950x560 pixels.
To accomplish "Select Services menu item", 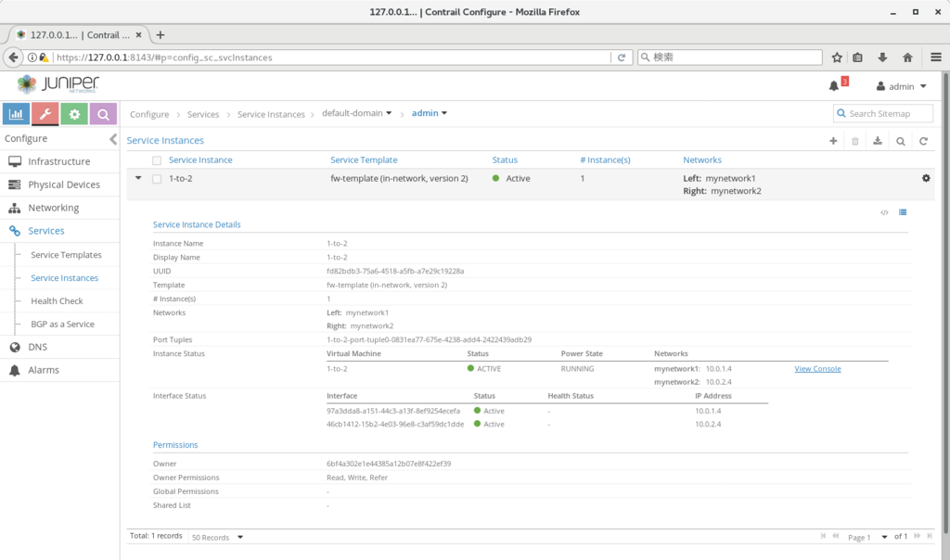I will 60,231.
